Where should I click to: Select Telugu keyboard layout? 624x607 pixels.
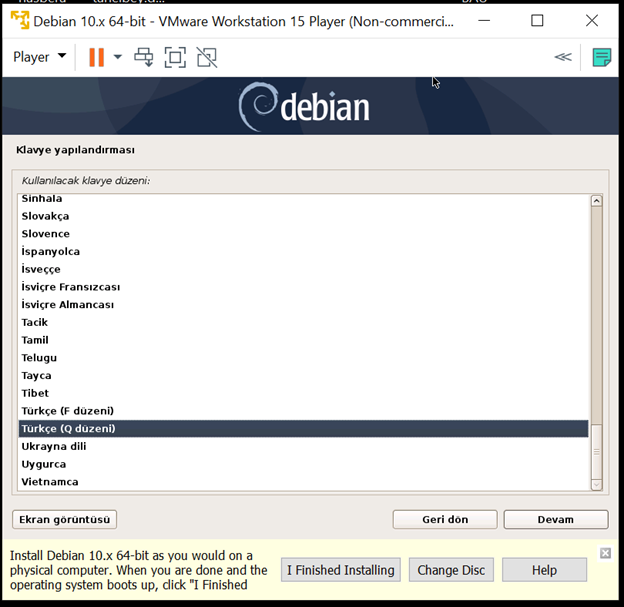click(x=303, y=358)
